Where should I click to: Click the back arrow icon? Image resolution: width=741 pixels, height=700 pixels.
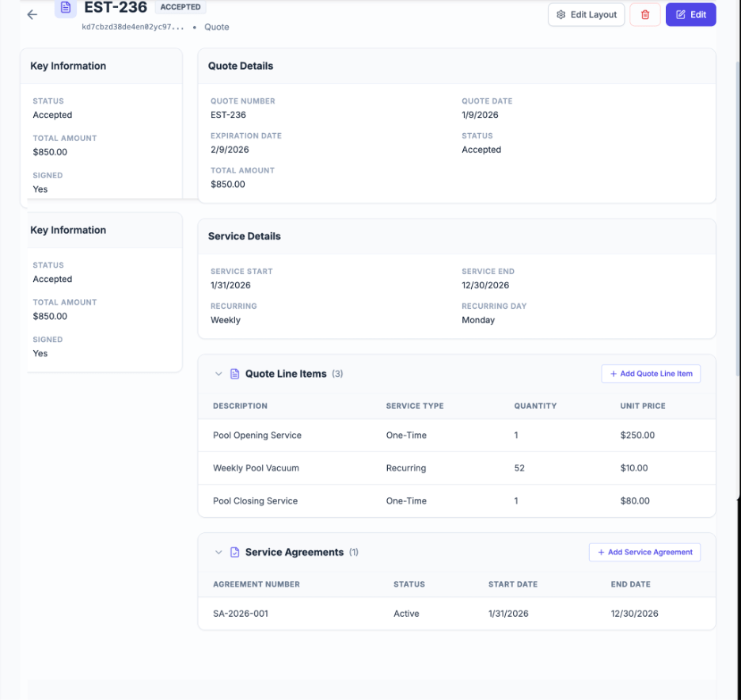pos(32,14)
